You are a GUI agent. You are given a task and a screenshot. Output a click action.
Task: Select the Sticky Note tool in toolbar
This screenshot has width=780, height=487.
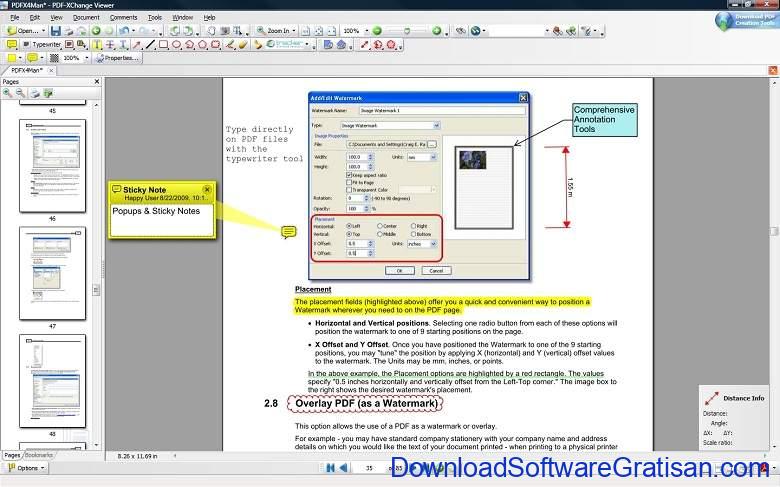[11, 45]
